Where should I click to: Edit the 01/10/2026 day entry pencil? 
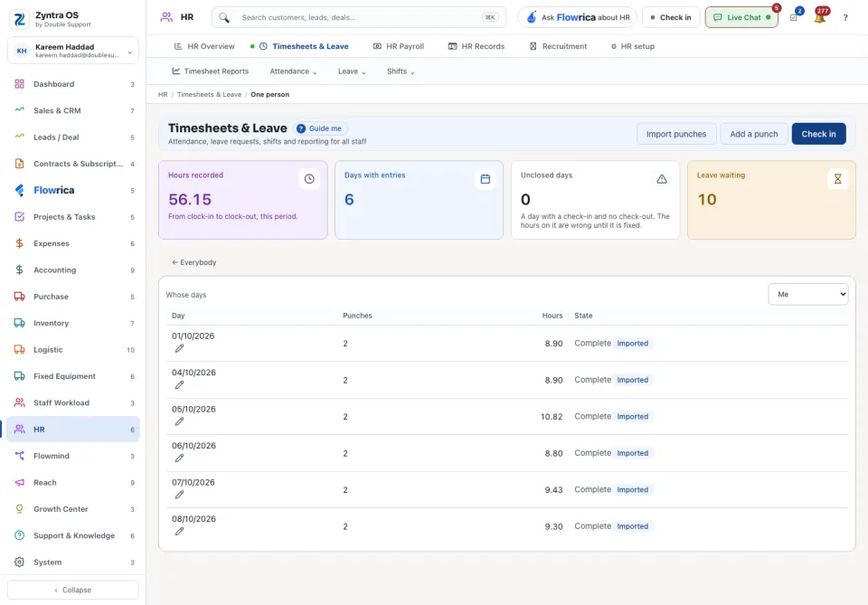[179, 349]
